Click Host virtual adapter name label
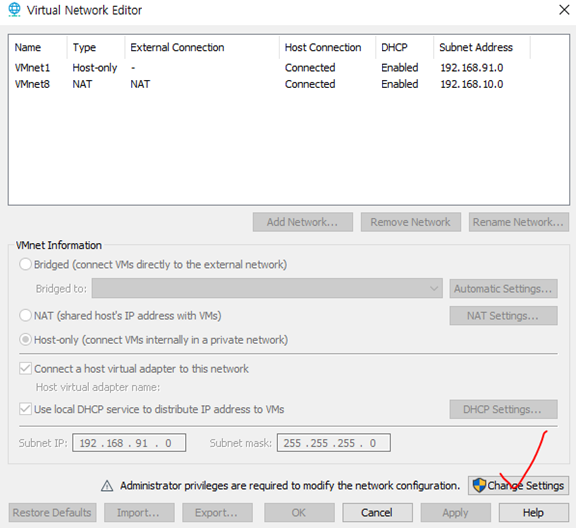The width and height of the screenshot is (576, 528). point(98,387)
